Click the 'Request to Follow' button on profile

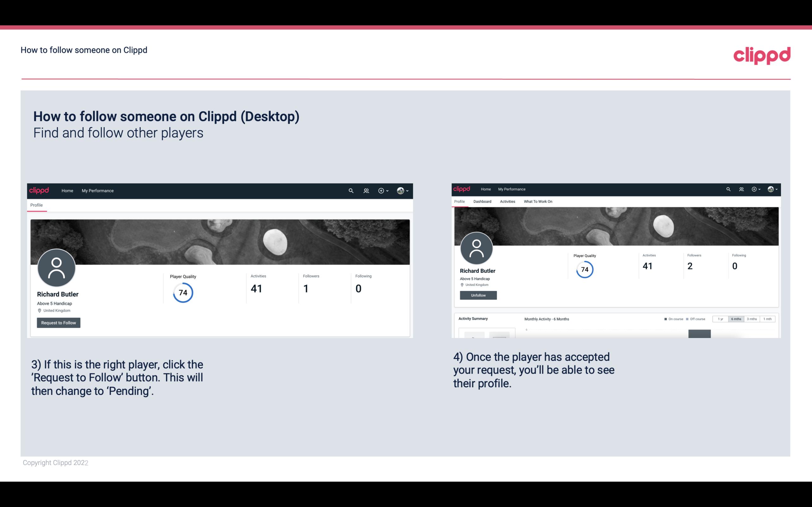[58, 323]
